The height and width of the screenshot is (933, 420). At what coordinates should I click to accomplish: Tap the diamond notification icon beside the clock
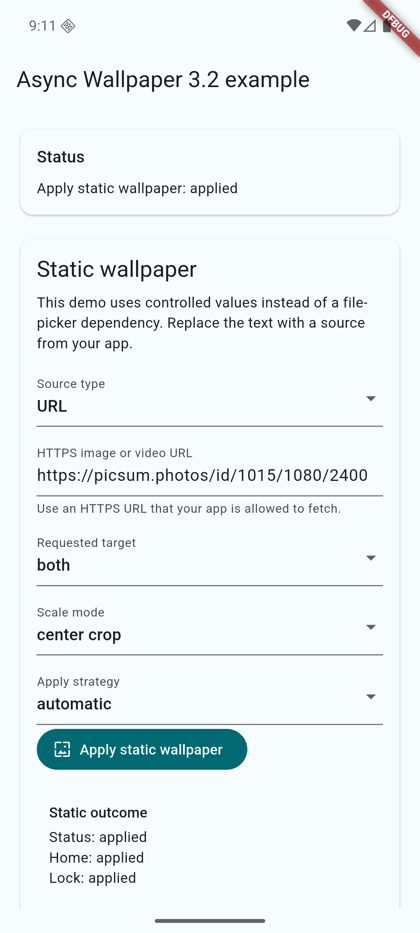tap(68, 26)
